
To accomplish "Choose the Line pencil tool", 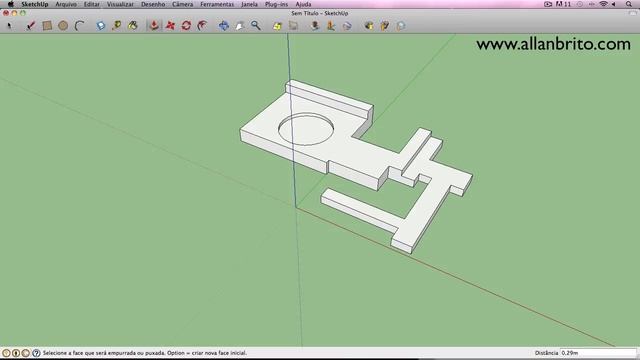I will point(31,26).
